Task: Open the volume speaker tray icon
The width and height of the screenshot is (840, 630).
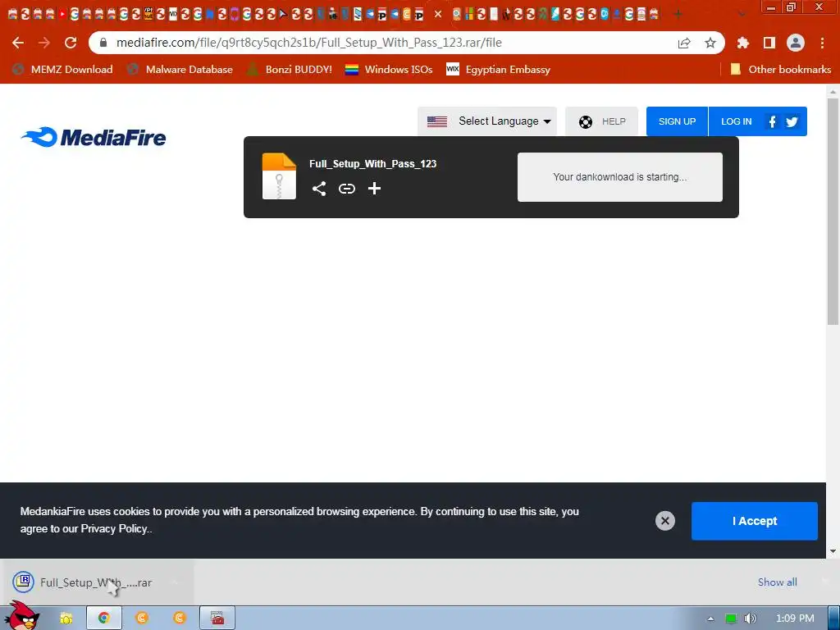Action: pyautogui.click(x=750, y=619)
